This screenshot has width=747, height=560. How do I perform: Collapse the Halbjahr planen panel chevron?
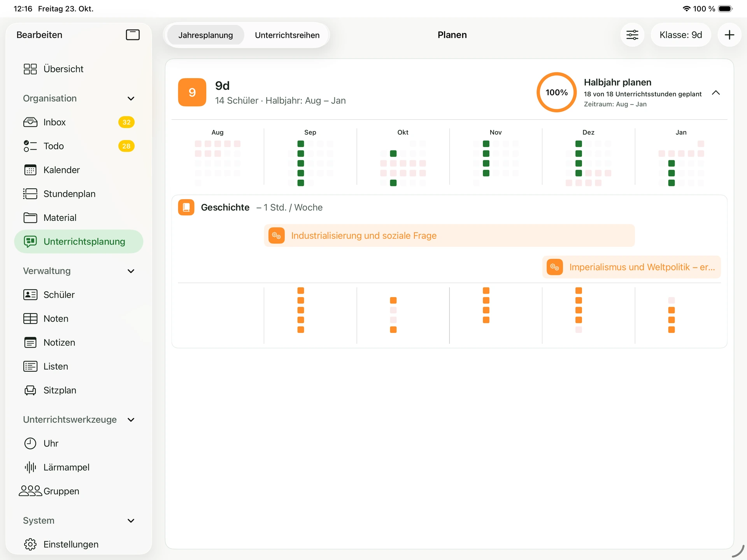pos(716,93)
